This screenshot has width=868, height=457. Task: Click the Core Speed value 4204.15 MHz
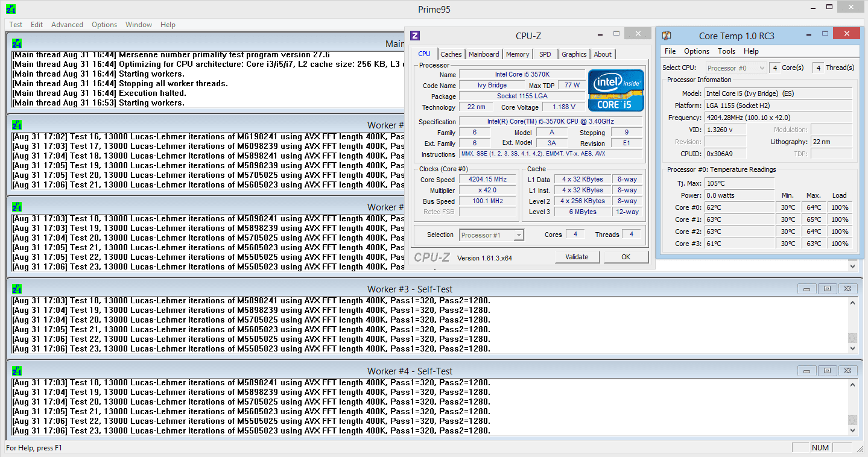487,180
